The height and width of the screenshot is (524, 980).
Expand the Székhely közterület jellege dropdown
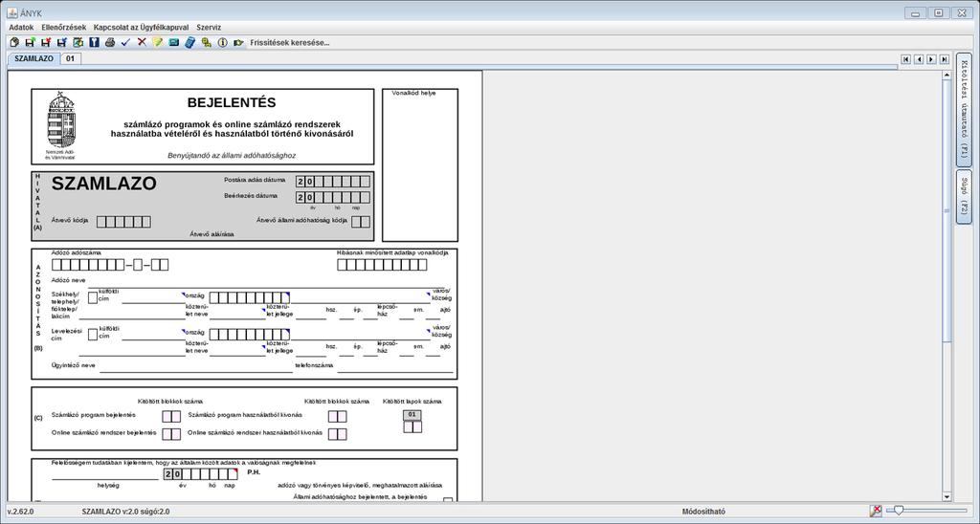pyautogui.click(x=263, y=310)
